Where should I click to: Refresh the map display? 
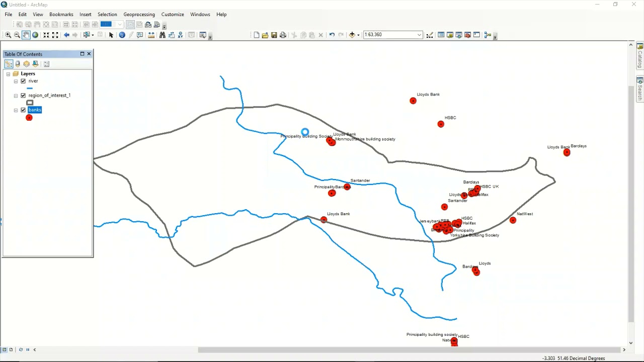(x=21, y=349)
